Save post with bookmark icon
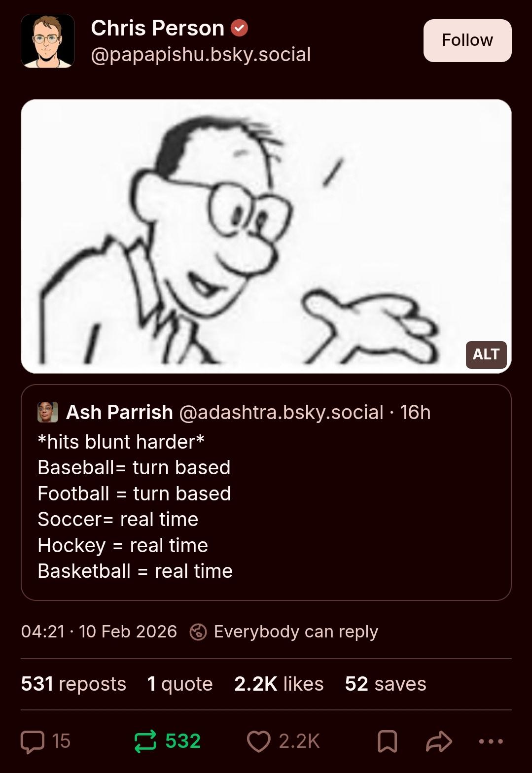The height and width of the screenshot is (773, 532). pyautogui.click(x=387, y=741)
